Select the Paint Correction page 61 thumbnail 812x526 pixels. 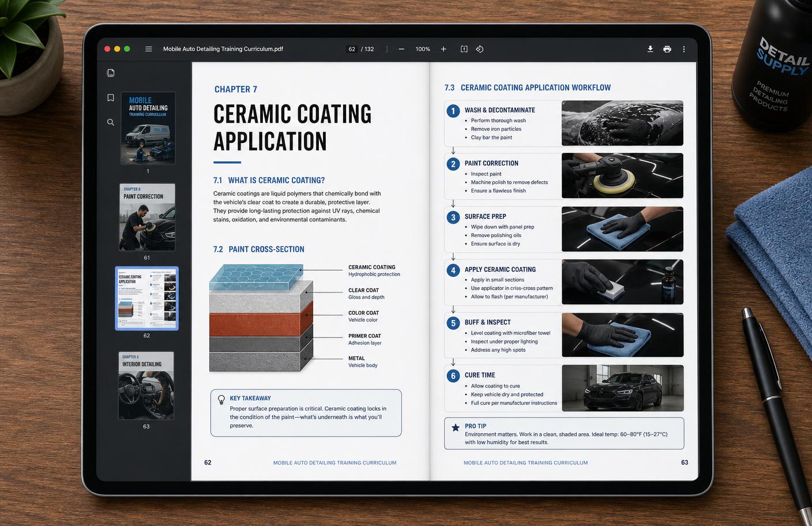point(147,217)
